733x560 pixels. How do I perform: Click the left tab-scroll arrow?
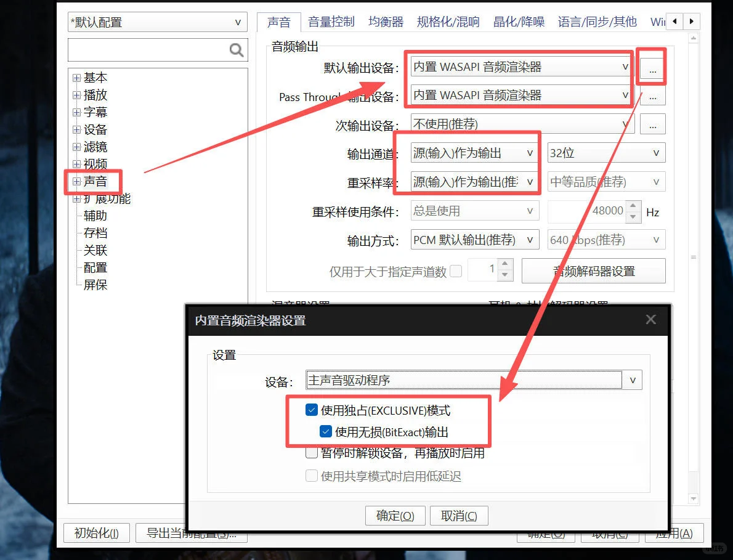click(674, 20)
